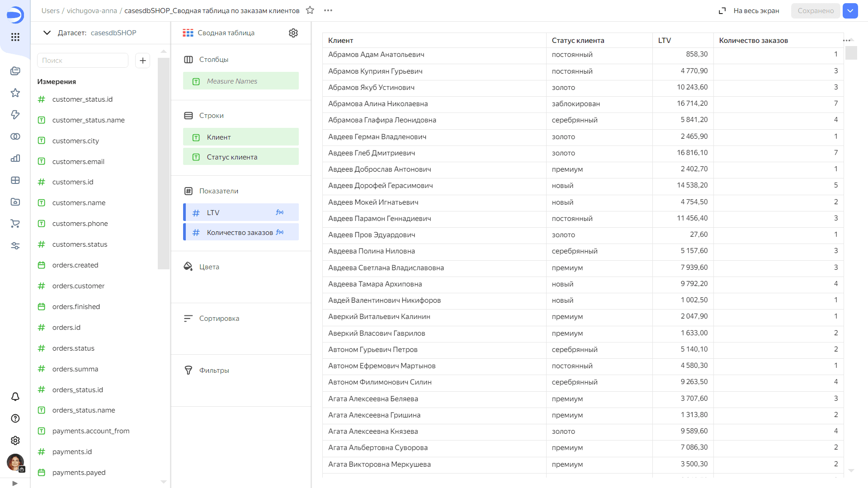Click the Сохранено button
Image resolution: width=868 pixels, height=488 pixels.
816,11
